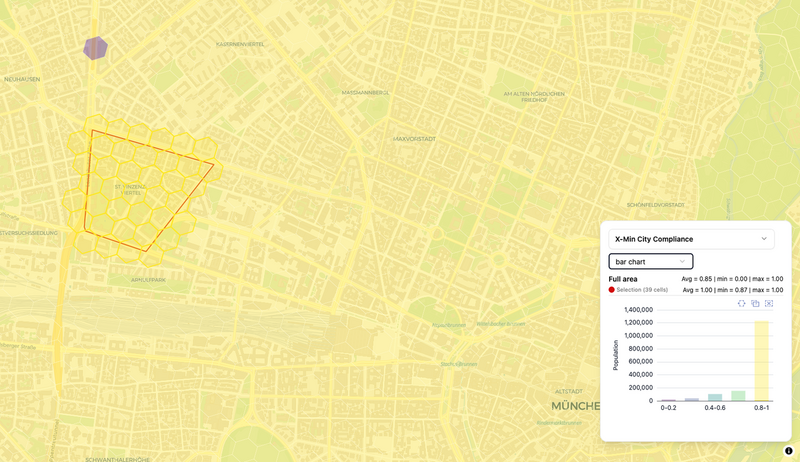The height and width of the screenshot is (462, 800).
Task: Open the bar chart type dropdown
Action: [651, 262]
